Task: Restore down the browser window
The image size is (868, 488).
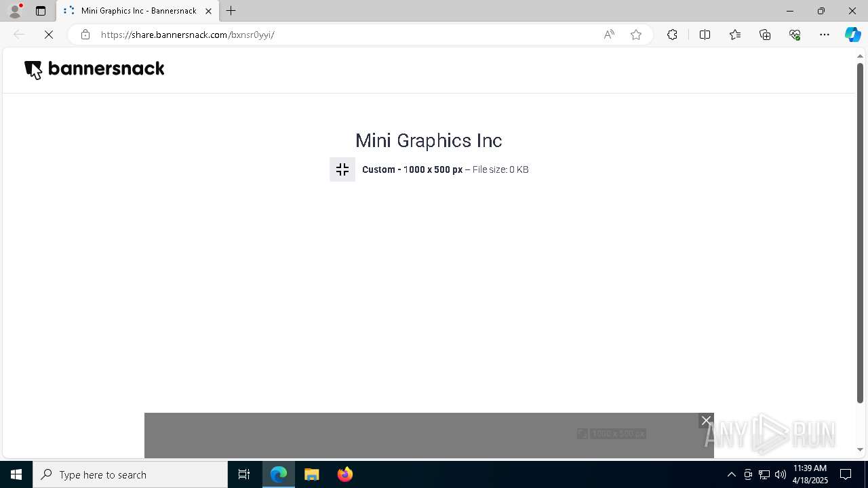Action: click(821, 11)
